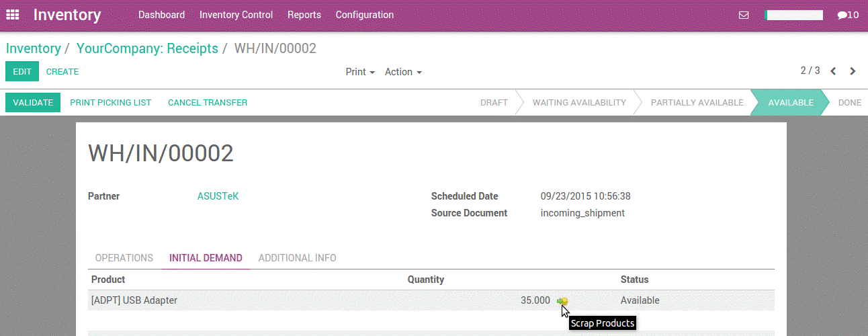Sort by Status column header
This screenshot has width=868, height=336.
coord(634,280)
